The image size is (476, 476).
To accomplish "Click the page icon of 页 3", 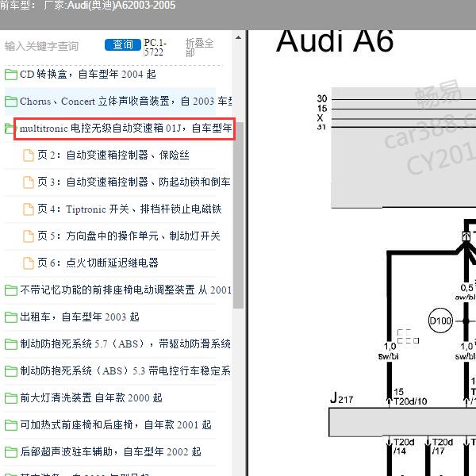I will pos(29,182).
